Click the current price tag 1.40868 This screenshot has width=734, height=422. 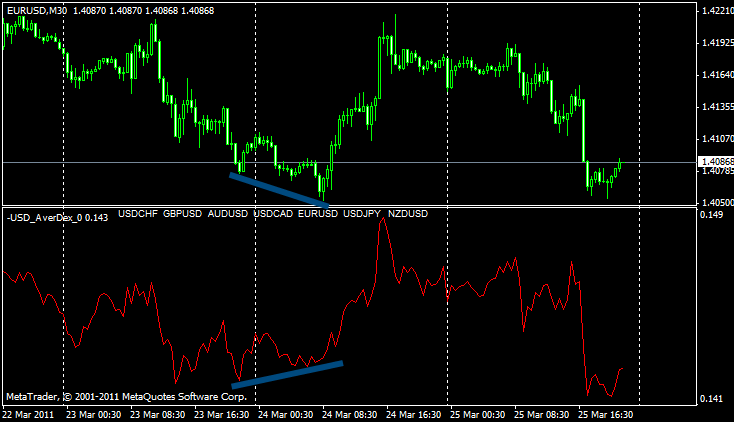tap(716, 162)
